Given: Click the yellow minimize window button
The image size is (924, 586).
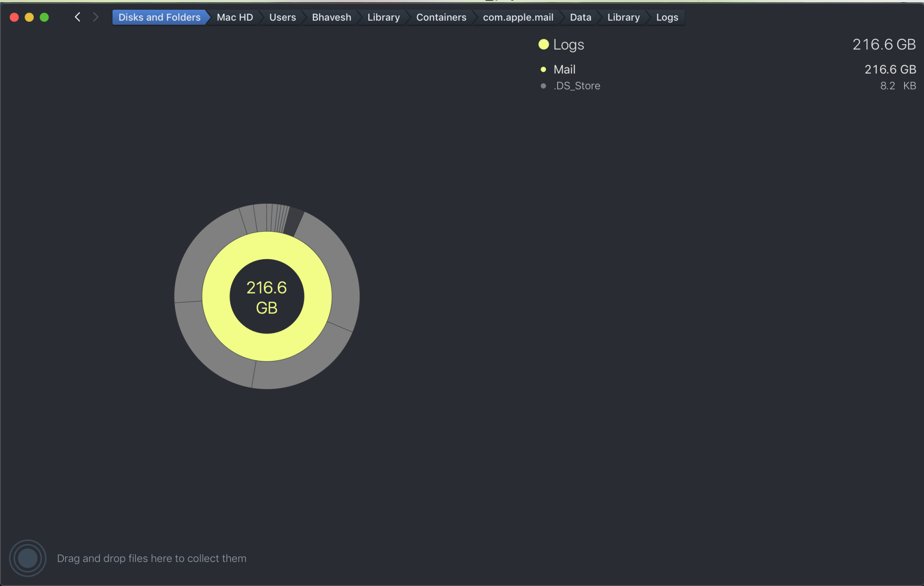Looking at the screenshot, I should click(29, 17).
